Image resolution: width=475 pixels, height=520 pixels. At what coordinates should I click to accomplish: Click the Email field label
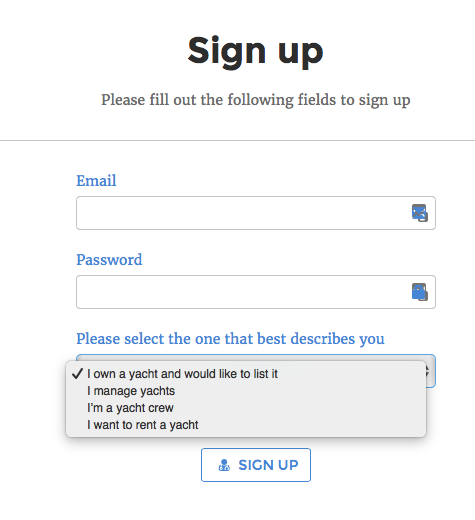pos(96,181)
